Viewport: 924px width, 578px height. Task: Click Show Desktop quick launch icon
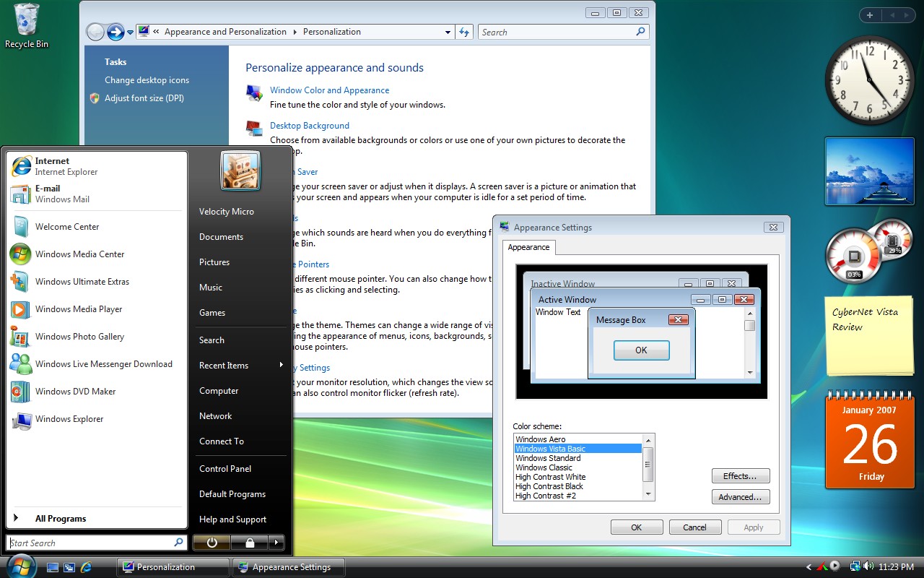click(53, 567)
